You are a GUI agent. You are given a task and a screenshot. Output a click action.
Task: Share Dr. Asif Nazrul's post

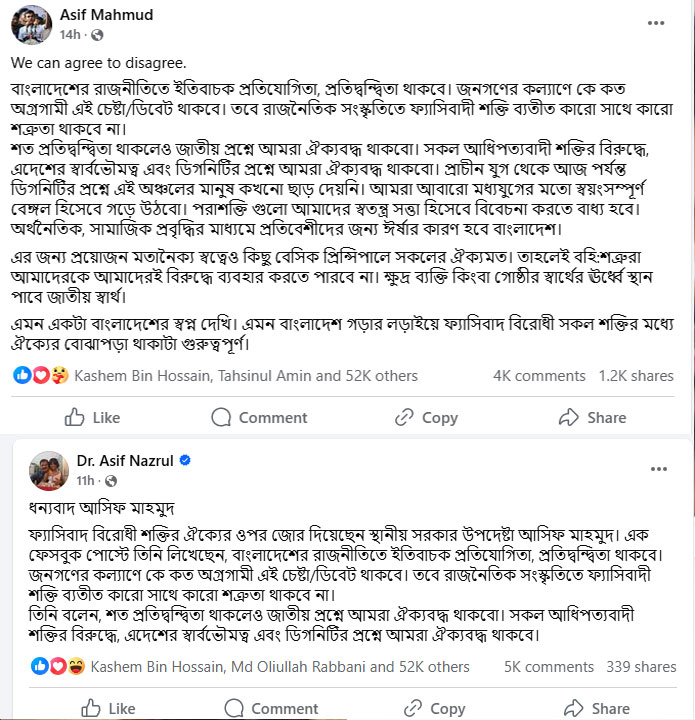point(596,708)
